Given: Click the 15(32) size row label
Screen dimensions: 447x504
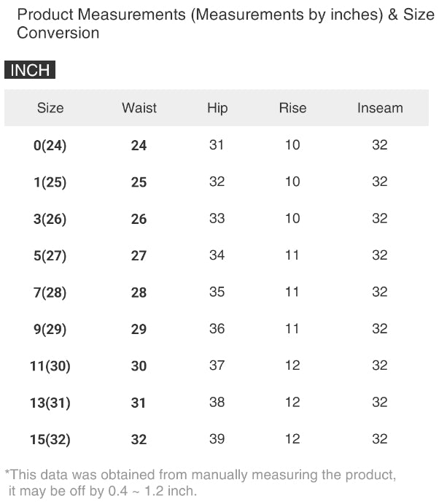Looking at the screenshot, I should pos(50,439).
